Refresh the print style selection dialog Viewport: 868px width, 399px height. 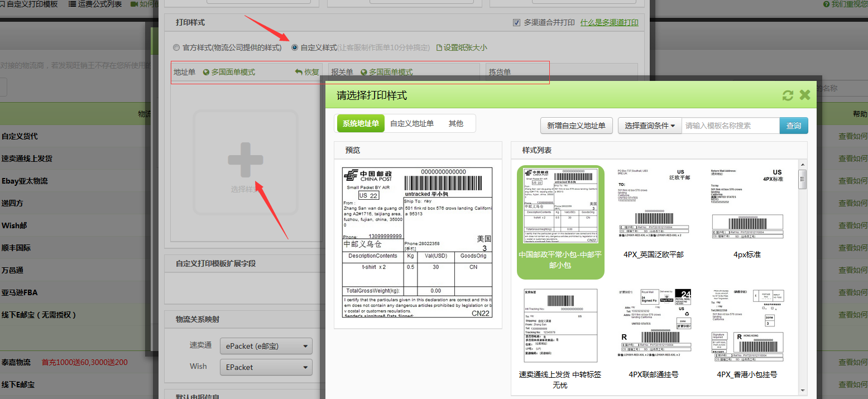788,95
